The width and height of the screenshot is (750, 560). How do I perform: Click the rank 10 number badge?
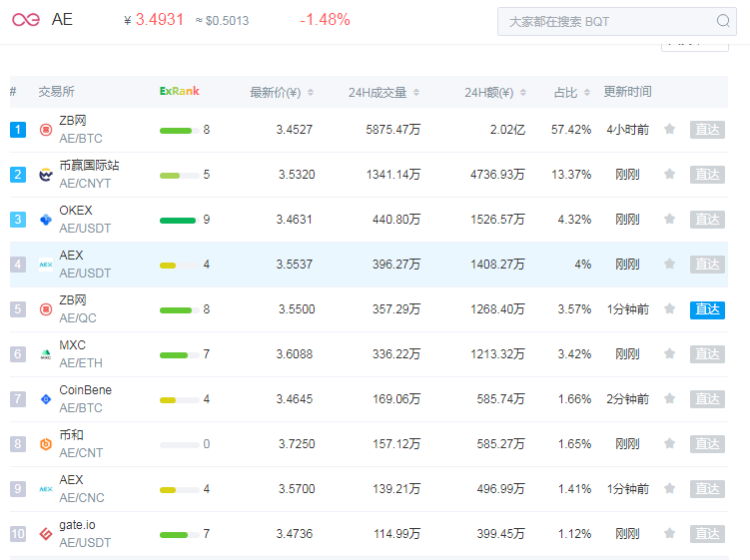coord(18,534)
